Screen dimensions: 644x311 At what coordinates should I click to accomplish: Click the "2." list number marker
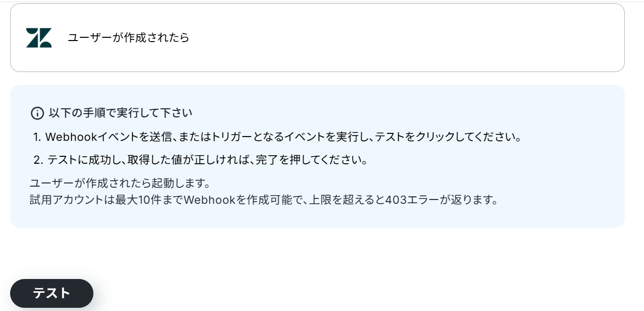(x=37, y=160)
